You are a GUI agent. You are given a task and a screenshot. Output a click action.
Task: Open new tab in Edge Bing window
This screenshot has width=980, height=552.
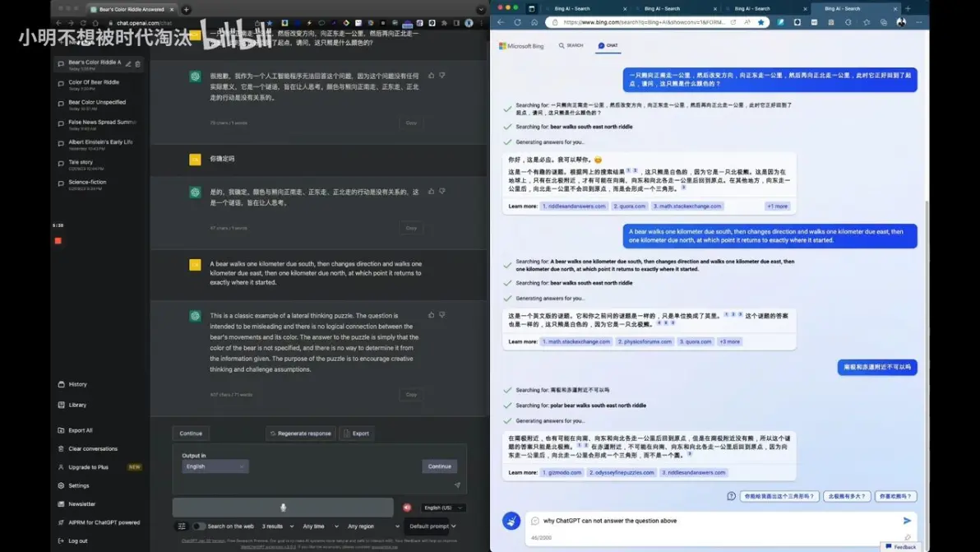point(908,9)
